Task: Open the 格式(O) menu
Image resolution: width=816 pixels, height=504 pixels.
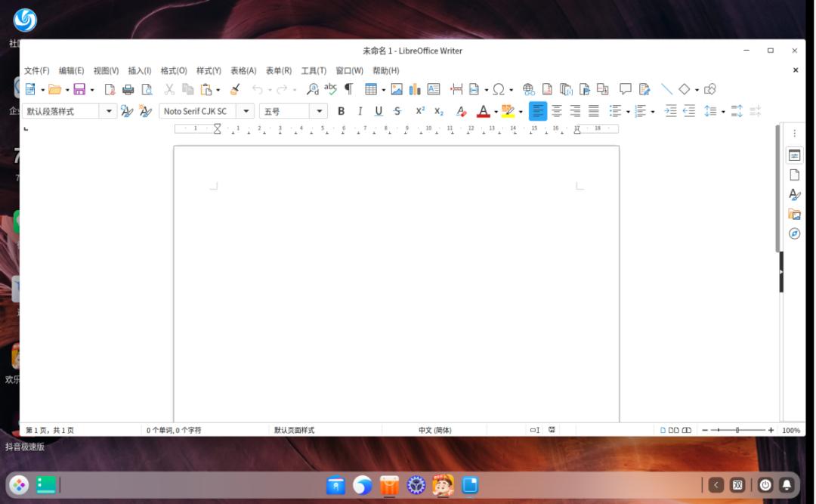Action: tap(174, 70)
